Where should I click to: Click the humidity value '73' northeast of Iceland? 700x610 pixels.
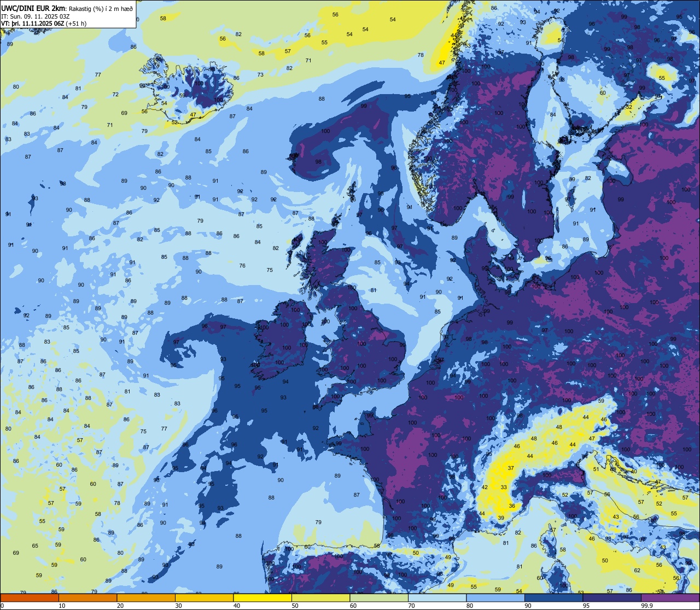(260, 75)
